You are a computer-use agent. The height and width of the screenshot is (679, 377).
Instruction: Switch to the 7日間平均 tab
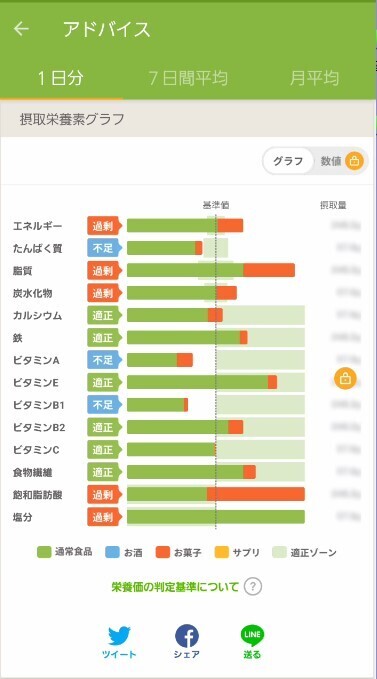[x=188, y=78]
